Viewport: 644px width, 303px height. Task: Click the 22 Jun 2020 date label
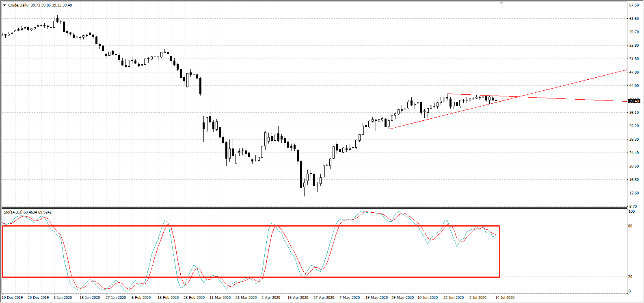(x=453, y=298)
